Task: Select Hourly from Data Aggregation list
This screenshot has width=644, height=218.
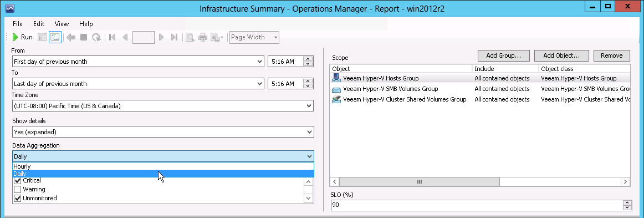Action: click(163, 166)
